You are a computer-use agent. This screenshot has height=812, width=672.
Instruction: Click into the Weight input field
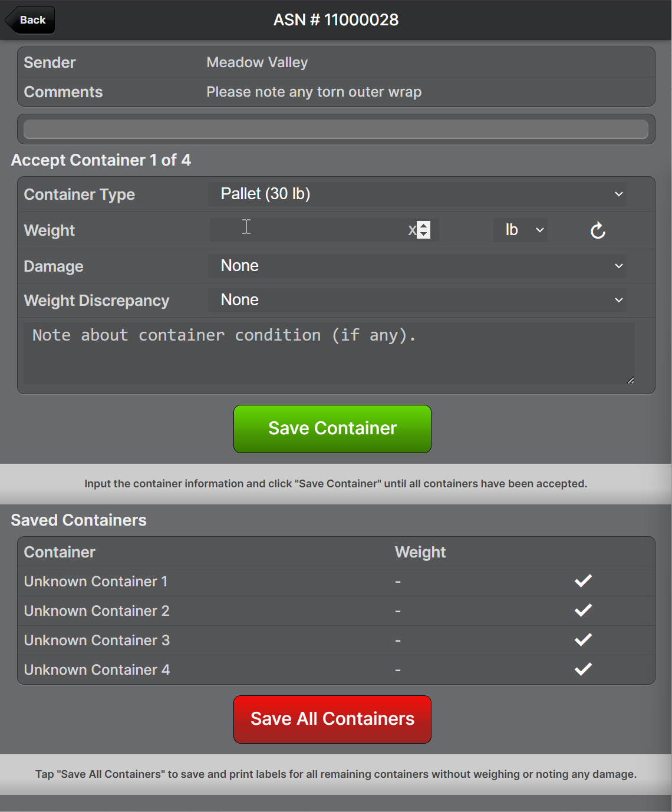coord(307,230)
